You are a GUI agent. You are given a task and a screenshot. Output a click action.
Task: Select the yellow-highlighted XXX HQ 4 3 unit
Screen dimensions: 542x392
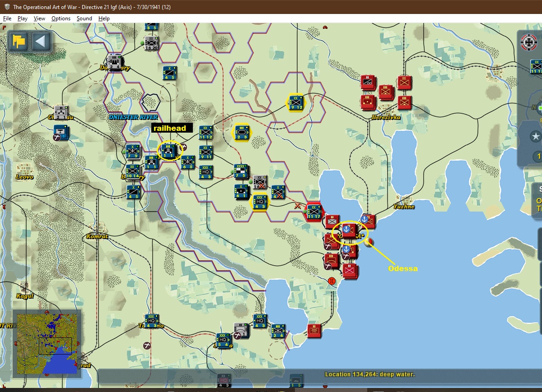260,201
